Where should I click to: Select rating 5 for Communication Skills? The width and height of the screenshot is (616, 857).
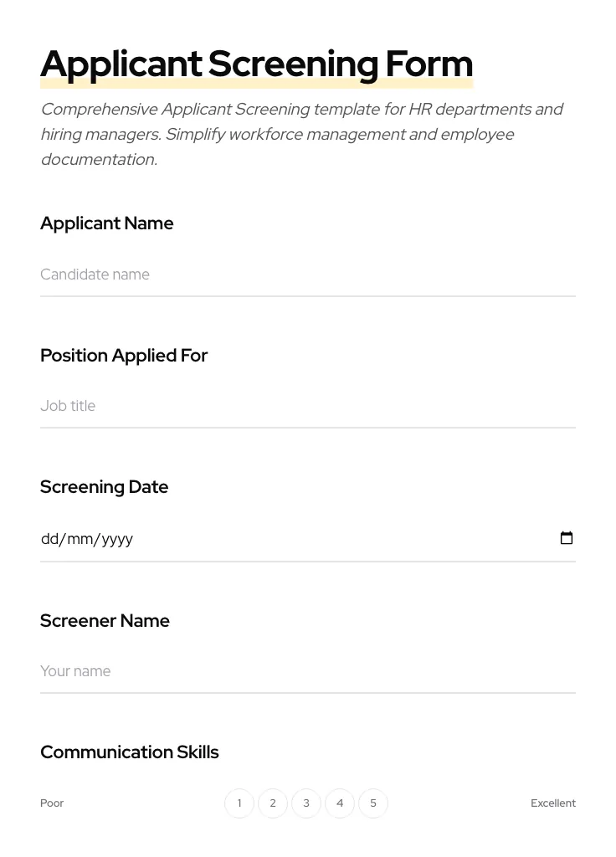click(x=373, y=803)
